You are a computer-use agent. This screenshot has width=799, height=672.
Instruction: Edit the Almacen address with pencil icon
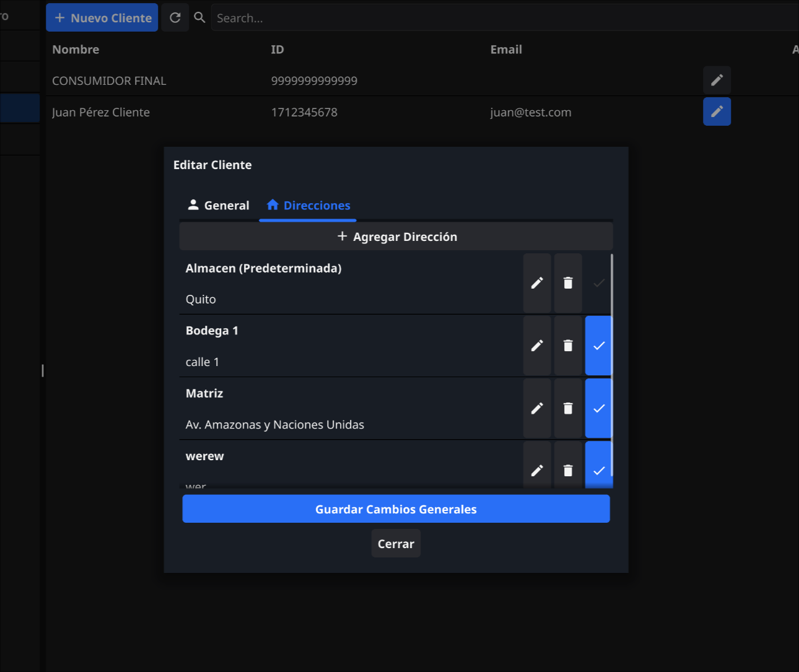click(537, 283)
